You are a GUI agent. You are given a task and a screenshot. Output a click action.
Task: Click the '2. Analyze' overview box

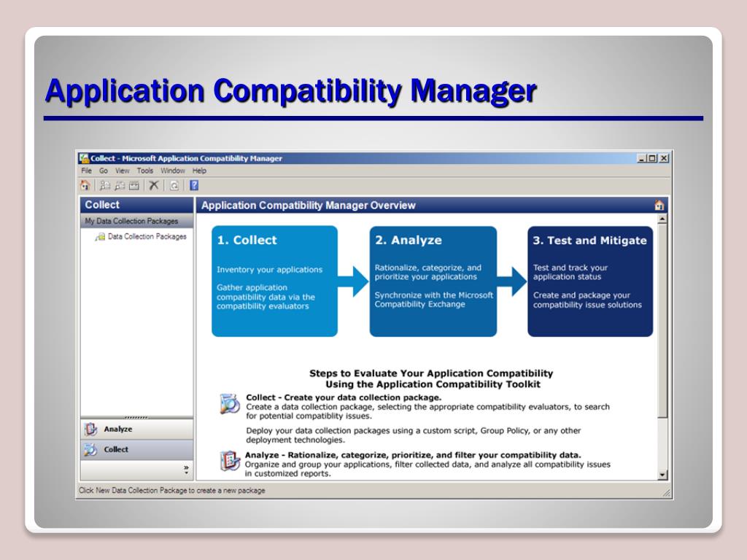point(433,281)
